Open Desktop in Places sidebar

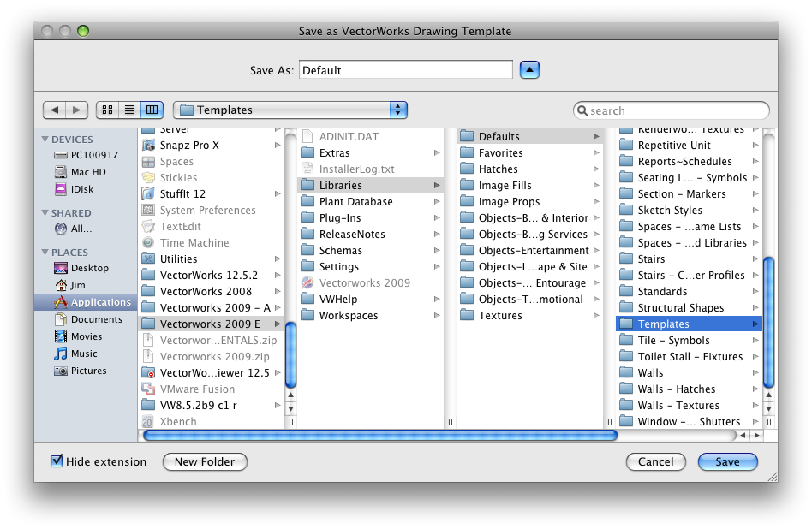tap(89, 268)
